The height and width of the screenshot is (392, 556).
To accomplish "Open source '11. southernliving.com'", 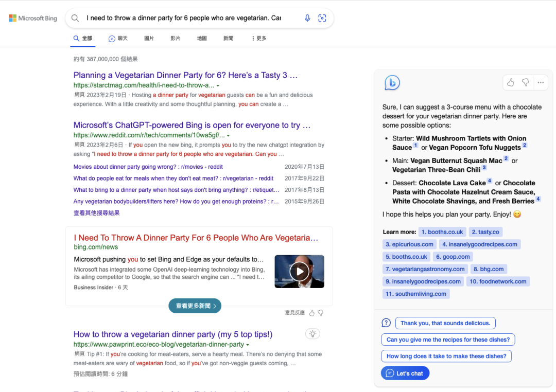I will click(416, 294).
